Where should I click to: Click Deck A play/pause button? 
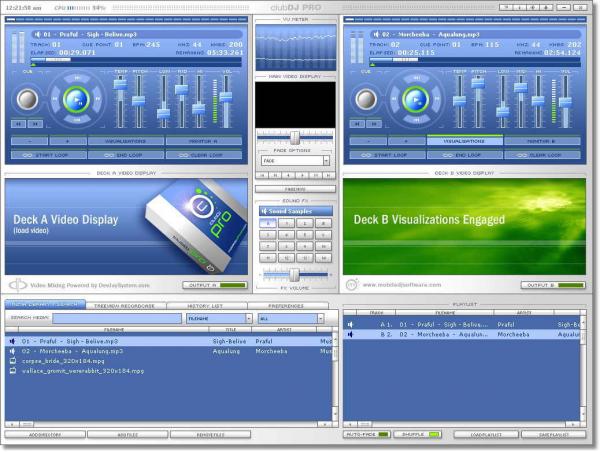click(x=77, y=100)
